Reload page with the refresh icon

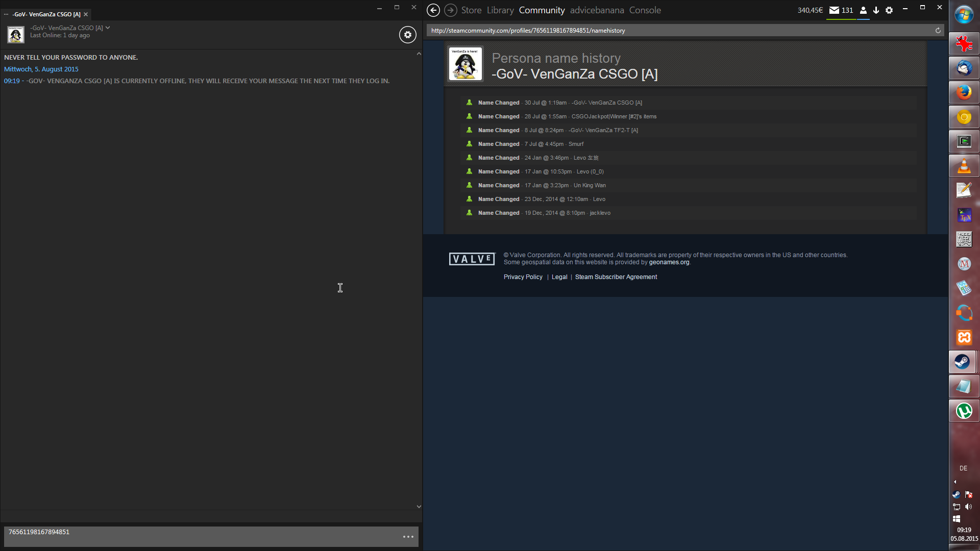[938, 31]
